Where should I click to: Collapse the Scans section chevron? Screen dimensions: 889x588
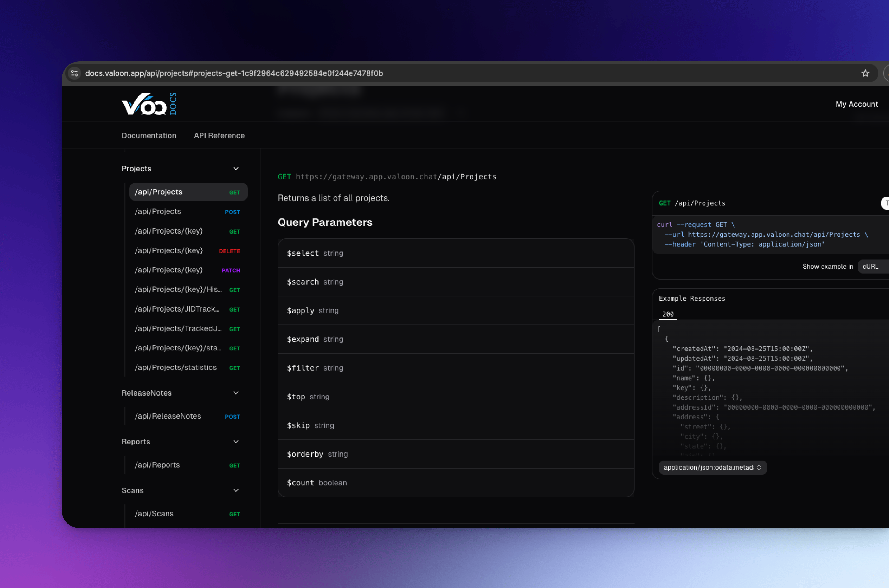(236, 491)
